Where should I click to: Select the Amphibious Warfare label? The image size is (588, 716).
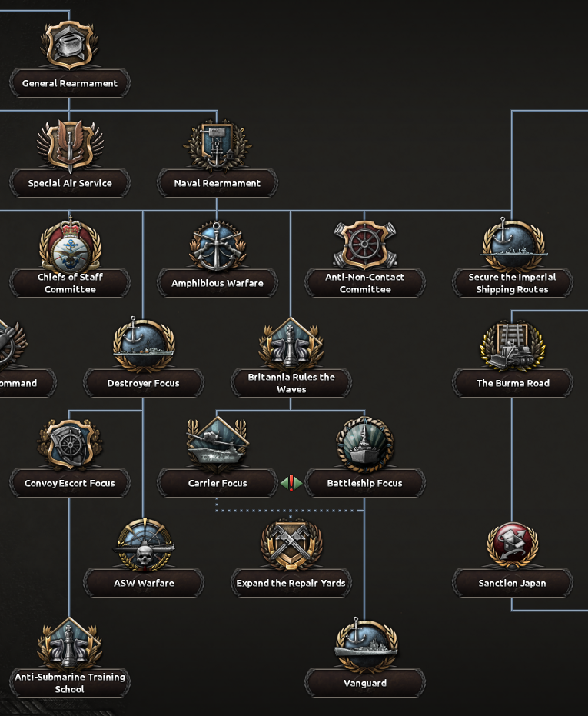218,283
